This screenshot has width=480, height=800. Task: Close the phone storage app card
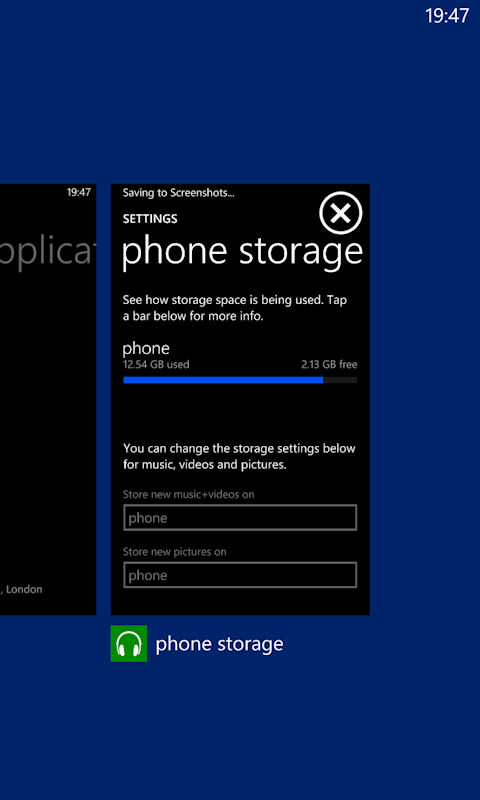341,213
